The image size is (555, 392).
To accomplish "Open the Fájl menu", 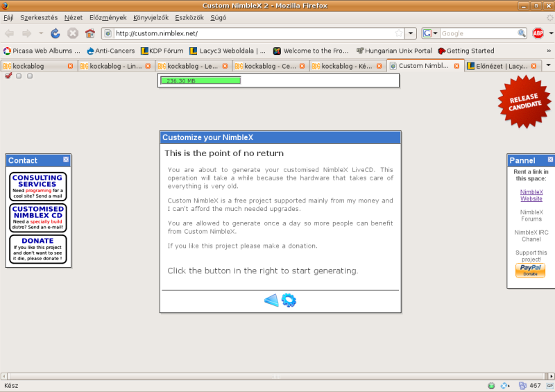I will click(x=8, y=18).
